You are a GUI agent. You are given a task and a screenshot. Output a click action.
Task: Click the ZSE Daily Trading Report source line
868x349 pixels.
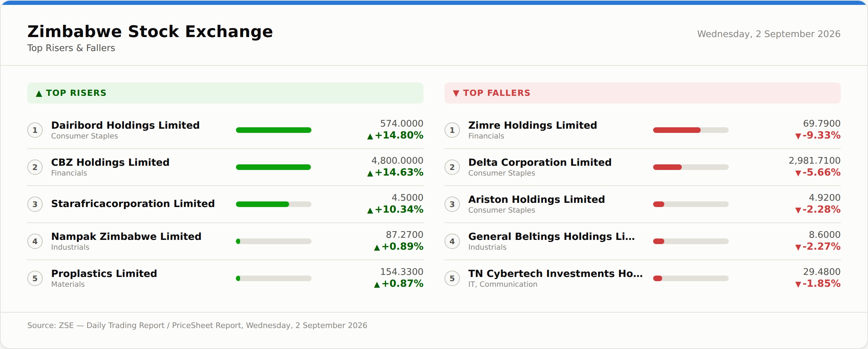[197, 325]
